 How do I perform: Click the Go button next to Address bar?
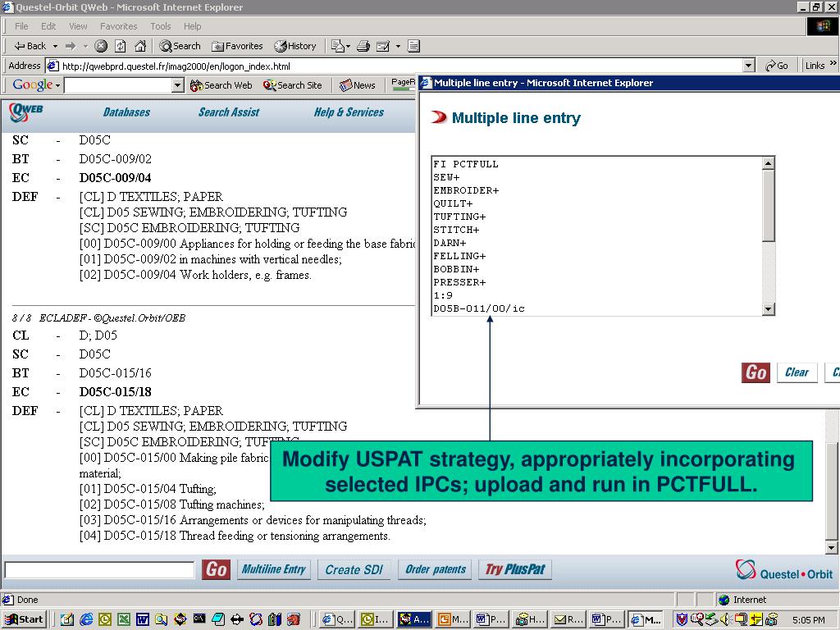(x=776, y=66)
